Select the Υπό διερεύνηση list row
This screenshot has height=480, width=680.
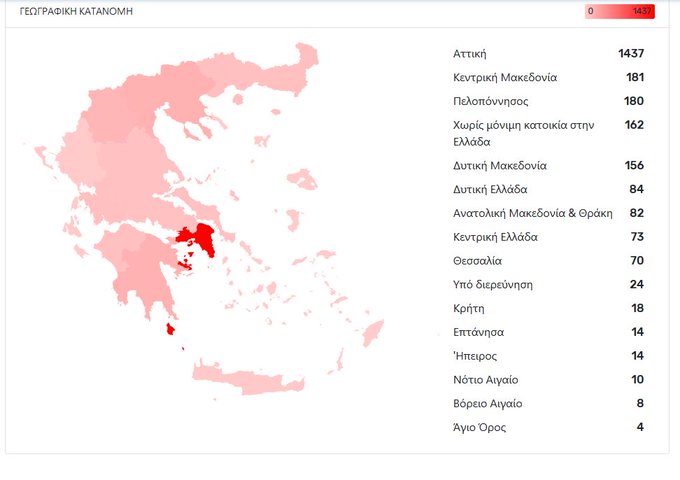[x=548, y=285]
